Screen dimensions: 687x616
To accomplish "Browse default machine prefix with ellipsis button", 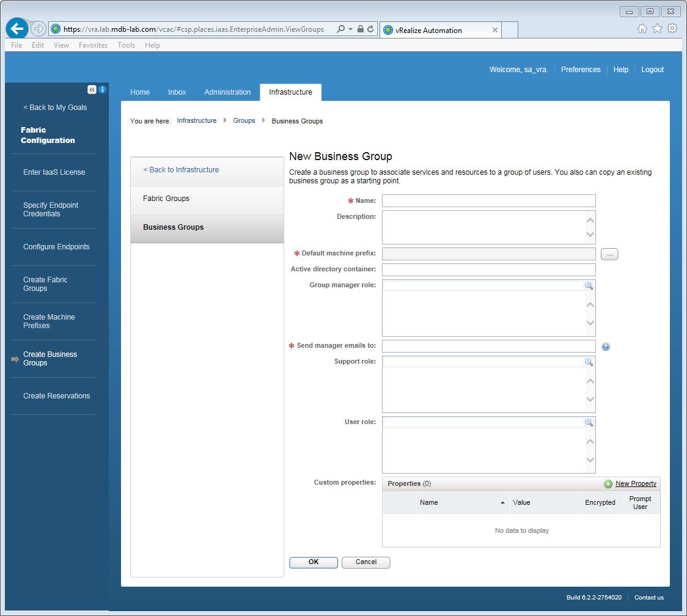I will (x=609, y=254).
